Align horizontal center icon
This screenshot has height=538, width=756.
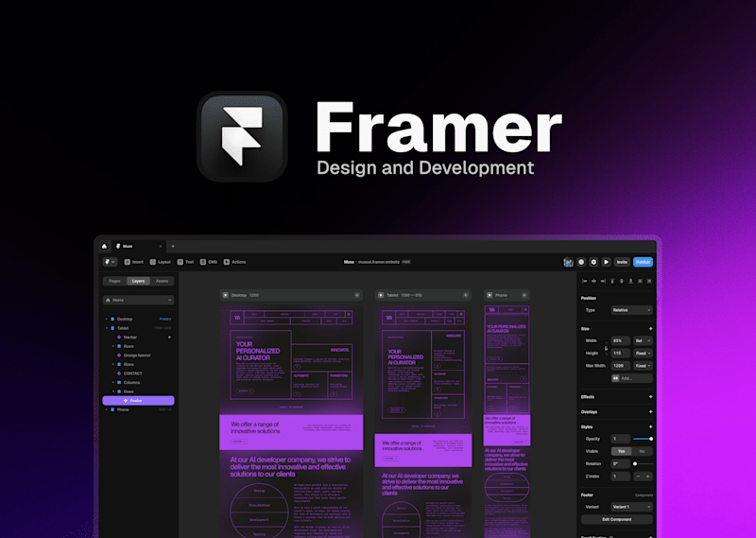[594, 281]
